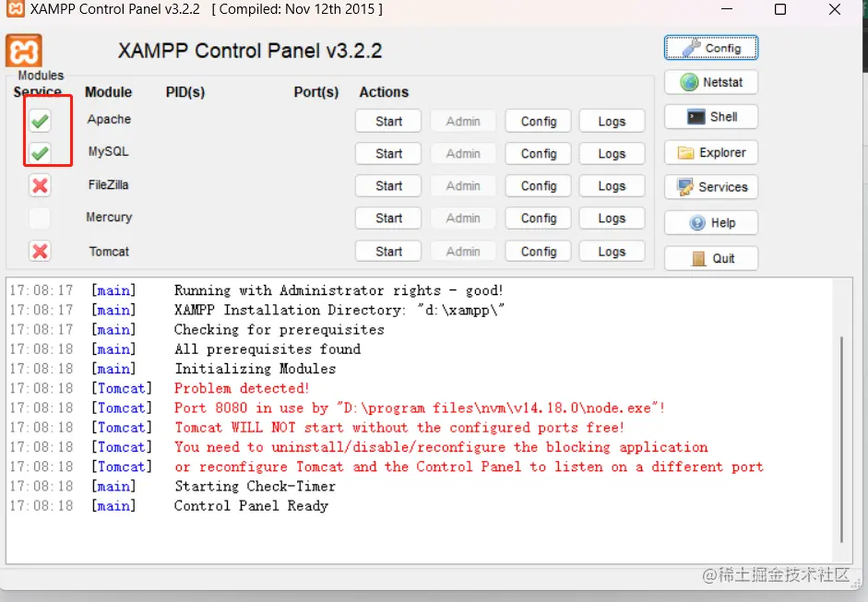868x602 pixels.
Task: Open Logs for Apache
Action: 612,121
